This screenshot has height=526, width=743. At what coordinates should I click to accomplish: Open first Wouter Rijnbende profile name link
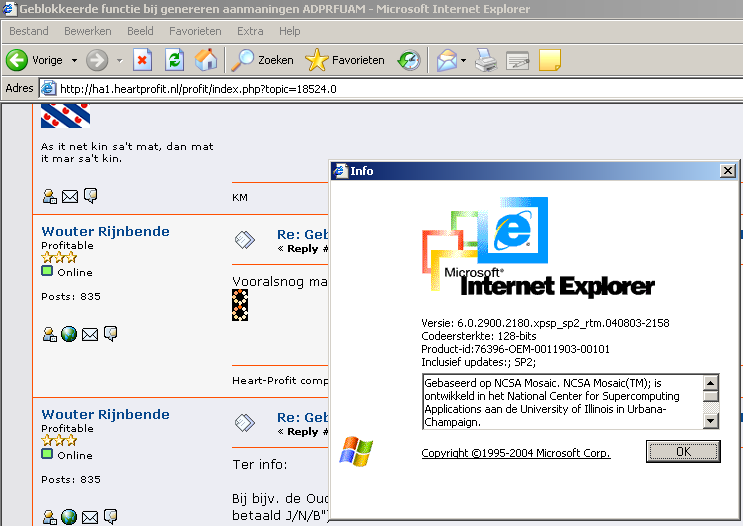[x=105, y=231]
